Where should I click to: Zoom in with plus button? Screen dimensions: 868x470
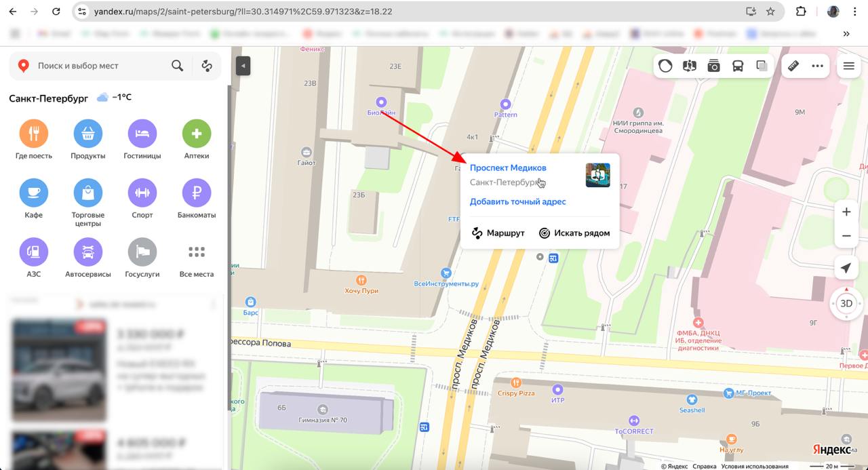[846, 212]
